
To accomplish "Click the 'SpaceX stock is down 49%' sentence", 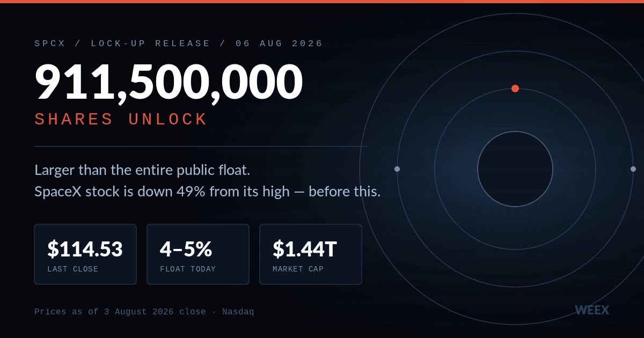I will coord(208,192).
